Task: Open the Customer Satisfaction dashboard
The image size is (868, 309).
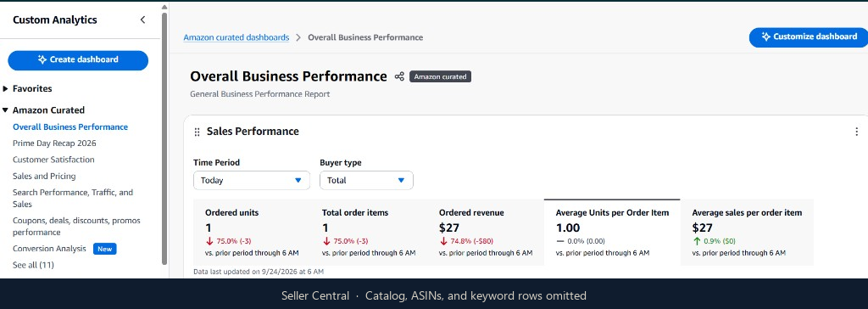Action: pos(53,160)
